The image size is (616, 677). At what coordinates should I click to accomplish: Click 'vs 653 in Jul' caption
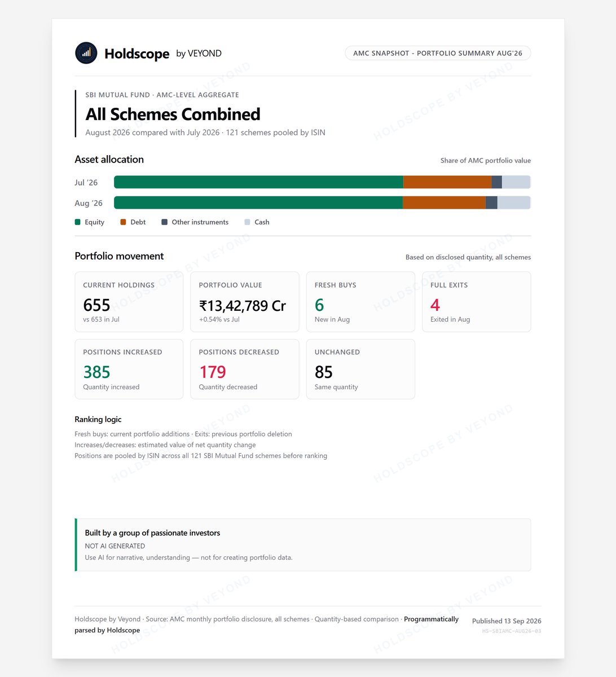point(101,319)
